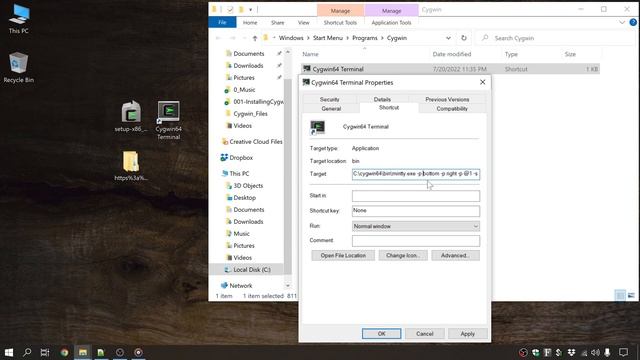The height and width of the screenshot is (360, 640).
Task: Open Task View on the taskbar
Action: coord(45,352)
